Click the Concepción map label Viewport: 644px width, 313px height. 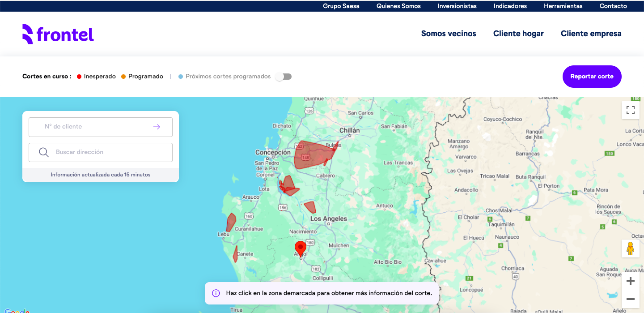[273, 153]
